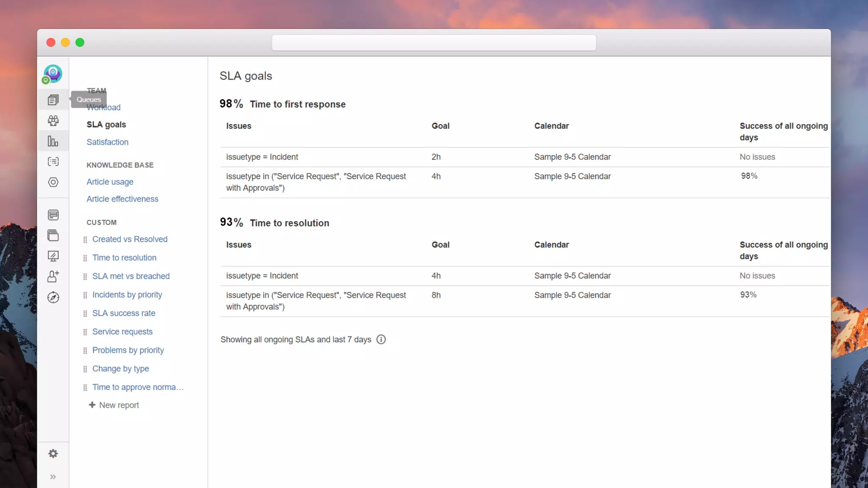Open the Customers people icon
Image resolution: width=868 pixels, height=488 pixels.
53,121
